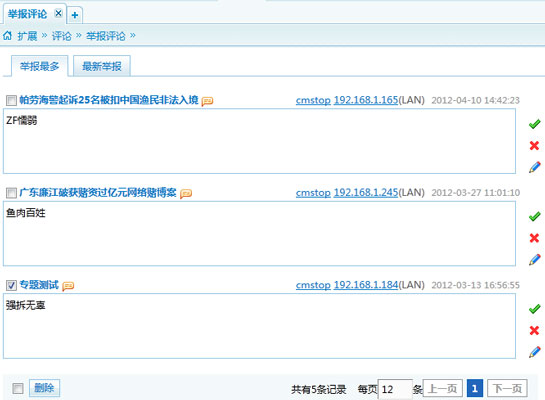This screenshot has height=400, width=545.
Task: Open a new tab with the plus icon
Action: coord(74,15)
